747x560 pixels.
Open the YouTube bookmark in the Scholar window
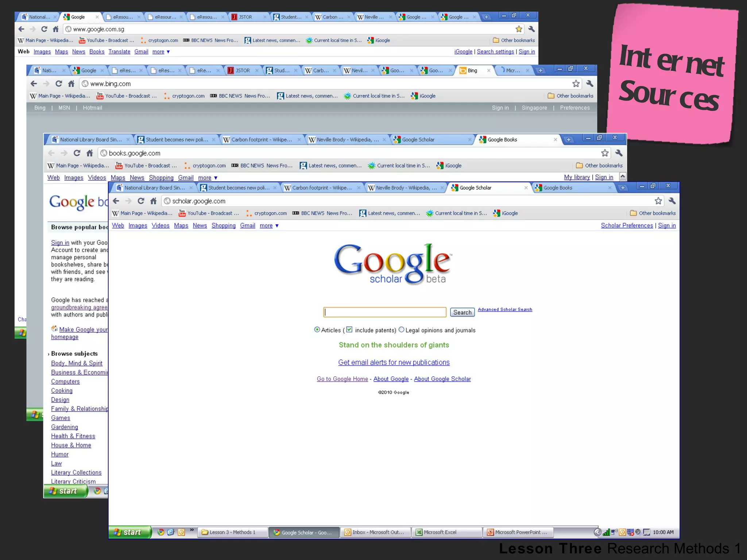coord(209,213)
